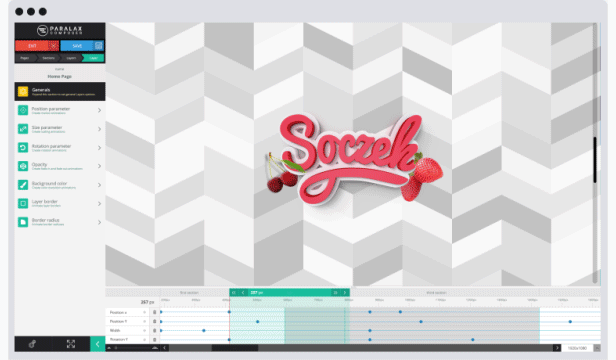Viewport: 616px width, 360px height.
Task: Click the Rotation parameter icon
Action: [x=23, y=148]
